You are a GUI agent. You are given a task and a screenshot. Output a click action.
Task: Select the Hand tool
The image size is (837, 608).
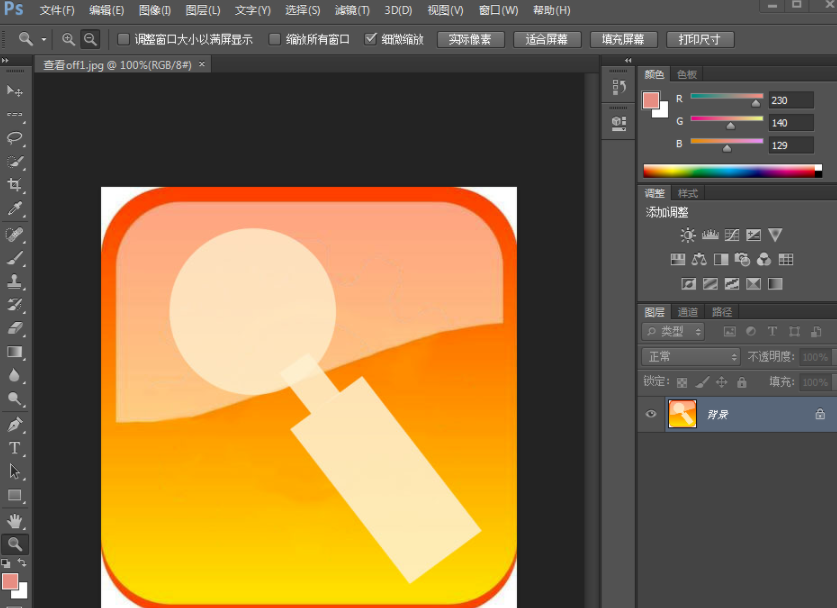click(15, 520)
